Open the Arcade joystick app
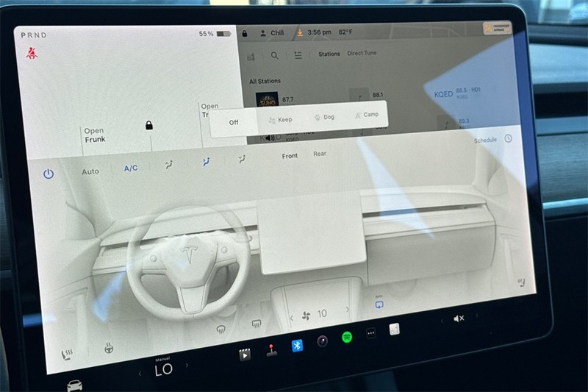Image resolution: width=588 pixels, height=392 pixels. coord(271,349)
